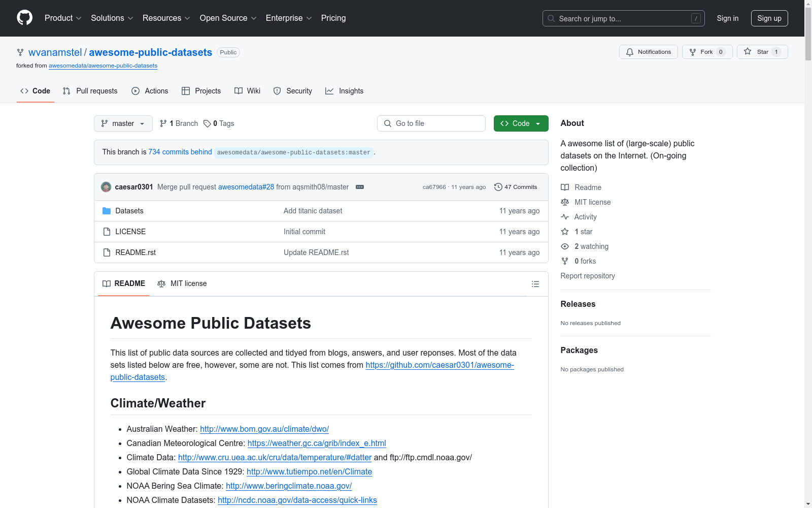Open the Update README.rst commit
Screen dimensions: 812x508
pos(316,252)
